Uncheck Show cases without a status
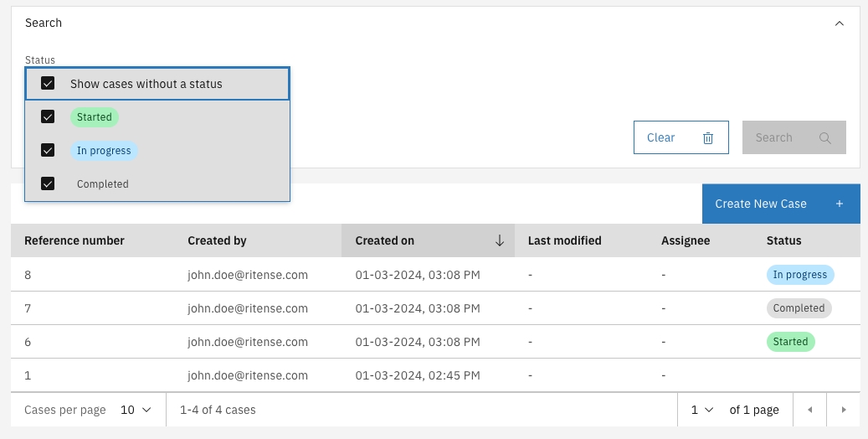The height and width of the screenshot is (439, 868). click(48, 84)
